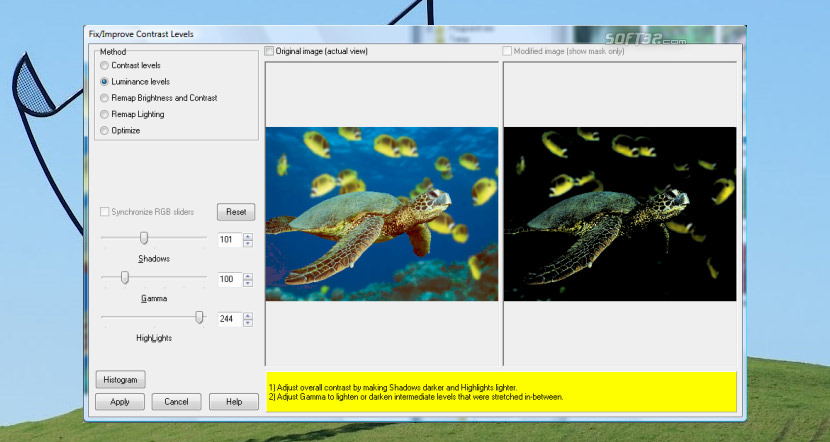The height and width of the screenshot is (442, 830).
Task: Increase Highlights value with up arrow
Action: [248, 315]
